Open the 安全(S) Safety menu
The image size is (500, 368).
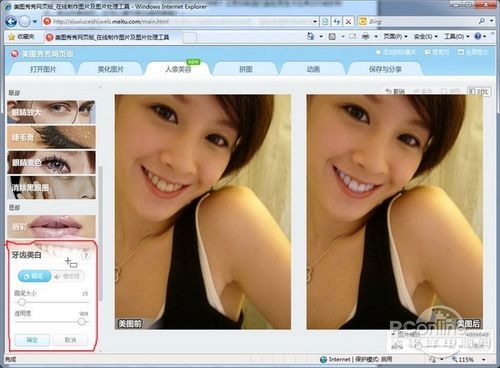426,36
